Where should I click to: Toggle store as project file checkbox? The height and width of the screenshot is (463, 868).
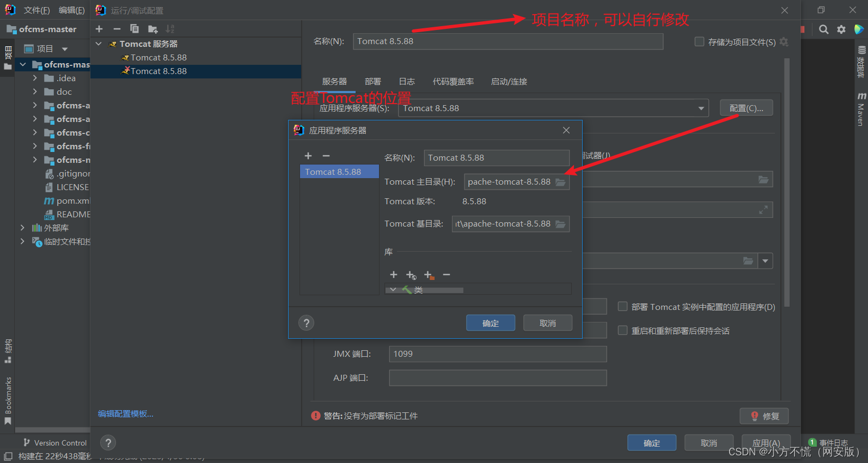pyautogui.click(x=700, y=42)
